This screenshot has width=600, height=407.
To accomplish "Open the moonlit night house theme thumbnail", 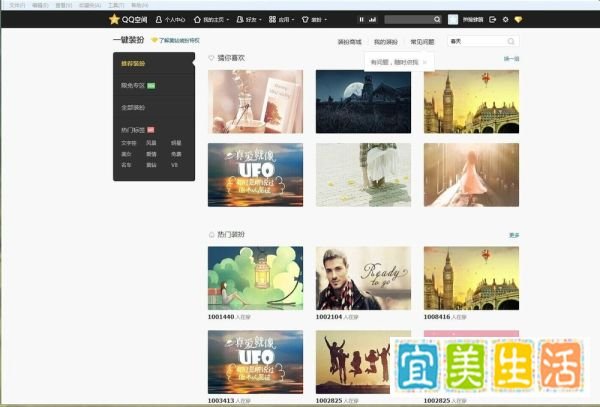I will coord(363,101).
